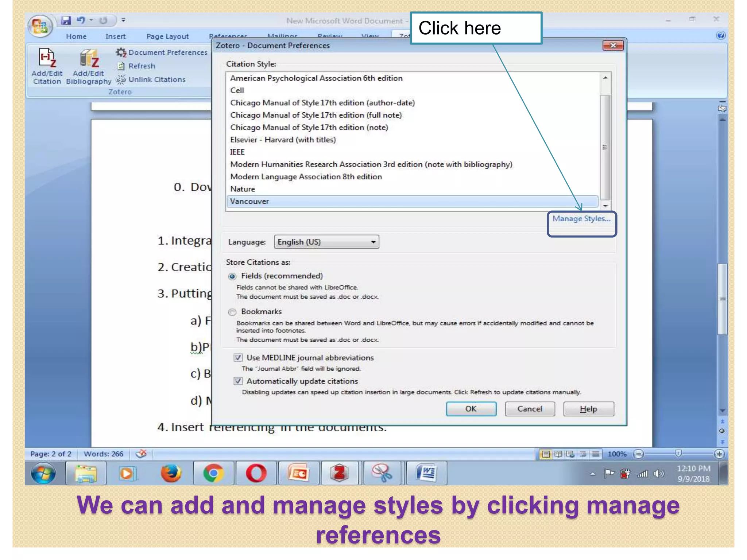Open Chrome from the taskbar

point(213,473)
